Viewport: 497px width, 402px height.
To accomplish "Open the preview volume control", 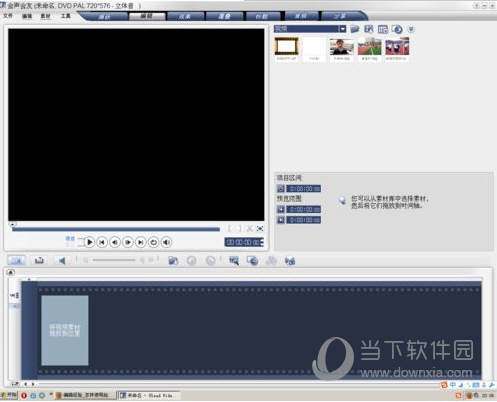I will click(166, 242).
